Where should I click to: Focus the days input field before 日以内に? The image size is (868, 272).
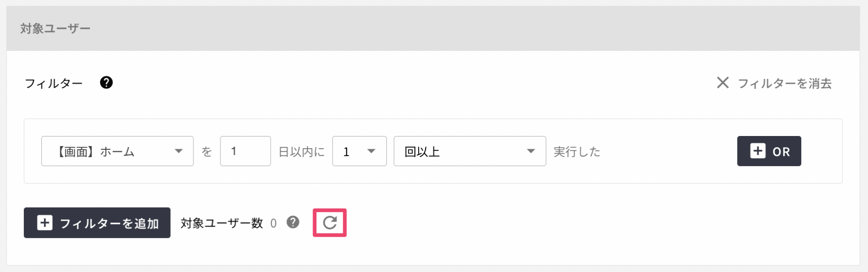(245, 151)
